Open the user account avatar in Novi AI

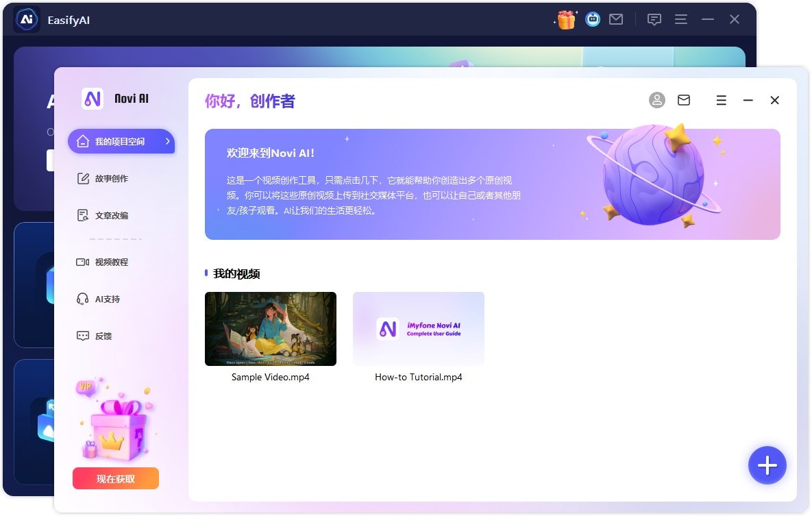(x=656, y=100)
